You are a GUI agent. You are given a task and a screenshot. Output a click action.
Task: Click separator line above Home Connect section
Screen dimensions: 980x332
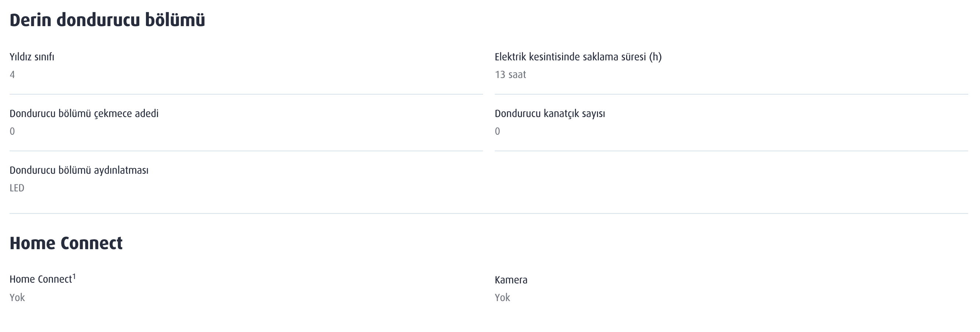point(489,213)
